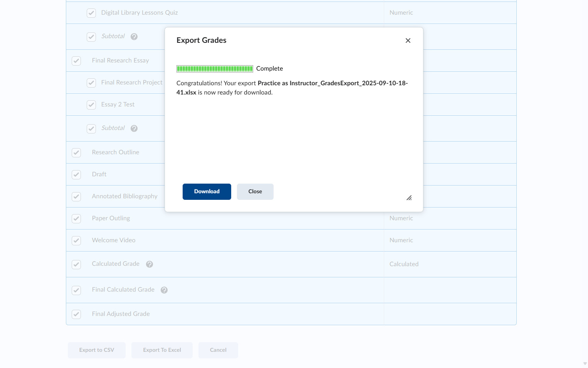This screenshot has height=368, width=588.
Task: Toggle the Digital Library Lessons Quiz checkbox
Action: click(91, 13)
